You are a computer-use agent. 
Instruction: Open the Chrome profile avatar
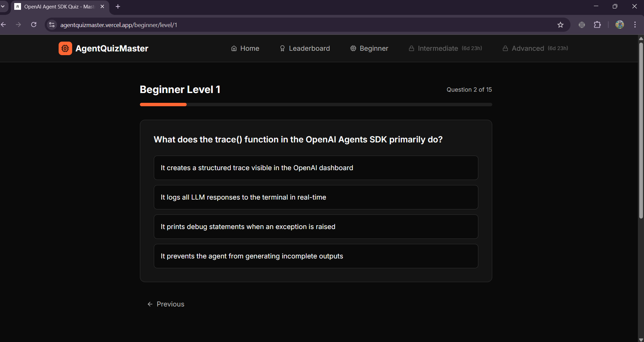click(620, 25)
